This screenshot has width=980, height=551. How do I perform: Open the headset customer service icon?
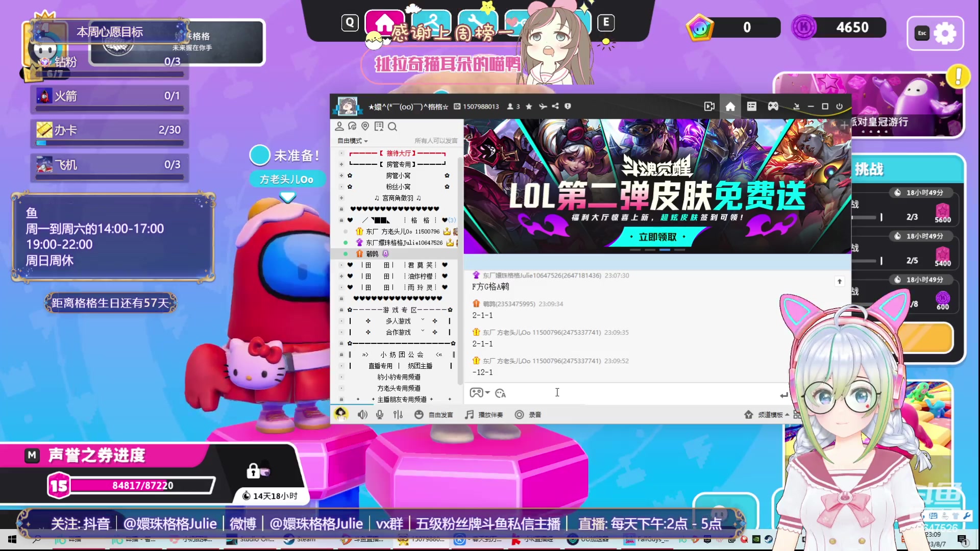[352, 126]
